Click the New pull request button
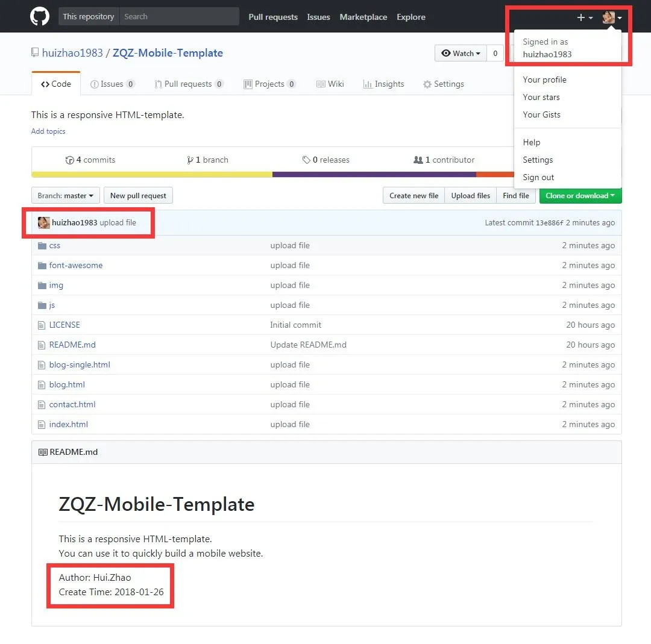 tap(138, 195)
